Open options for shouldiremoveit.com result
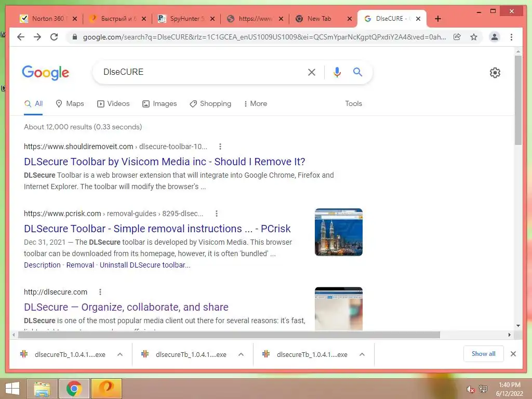The image size is (532, 399). click(220, 147)
